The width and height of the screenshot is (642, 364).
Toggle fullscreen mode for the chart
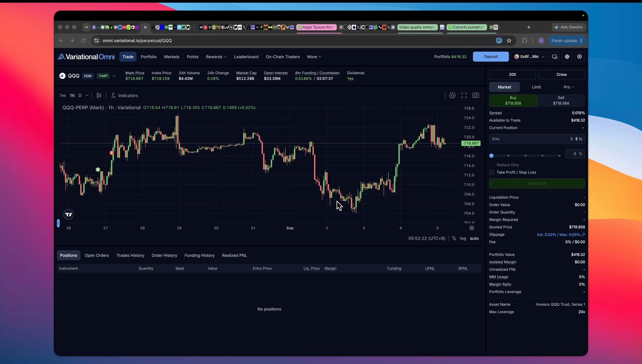point(464,95)
